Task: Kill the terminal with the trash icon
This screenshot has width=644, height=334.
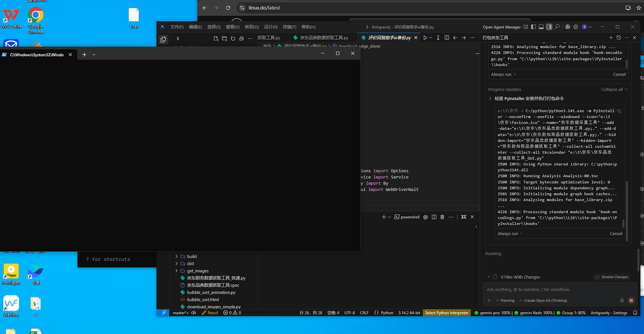Action: [x=442, y=217]
